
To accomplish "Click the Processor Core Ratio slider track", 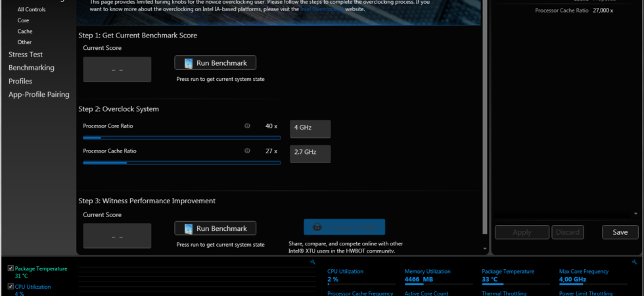I will click(181, 137).
